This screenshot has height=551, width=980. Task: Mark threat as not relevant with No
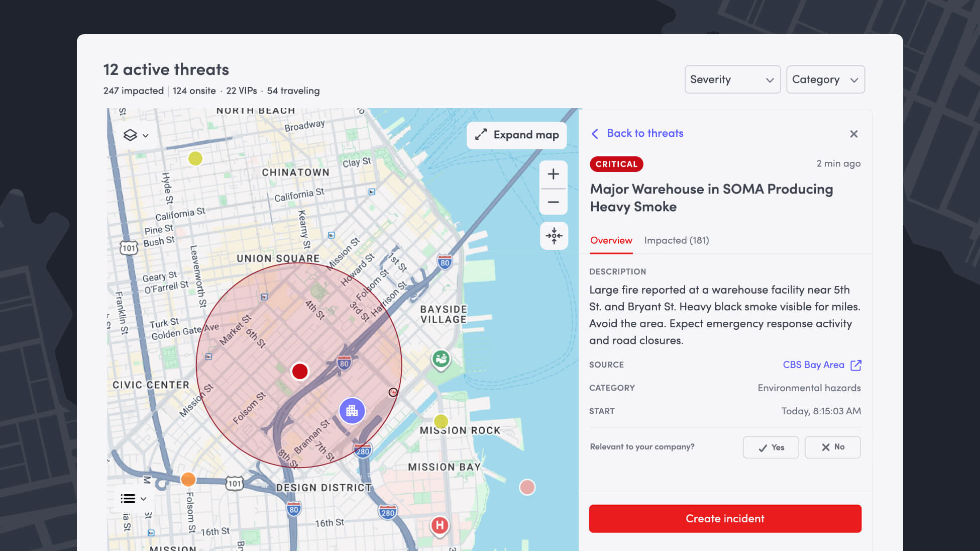click(832, 447)
